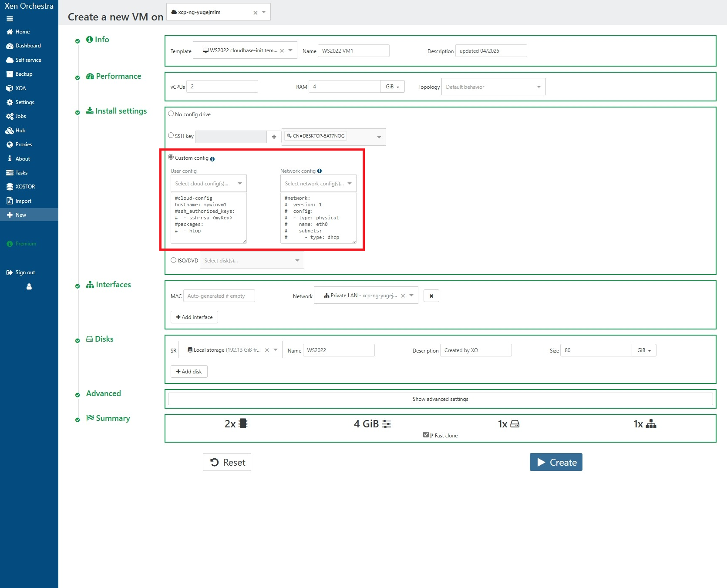Viewport: 727px width, 588px height.
Task: Select the ISO/DVD install option
Action: pyautogui.click(x=173, y=260)
